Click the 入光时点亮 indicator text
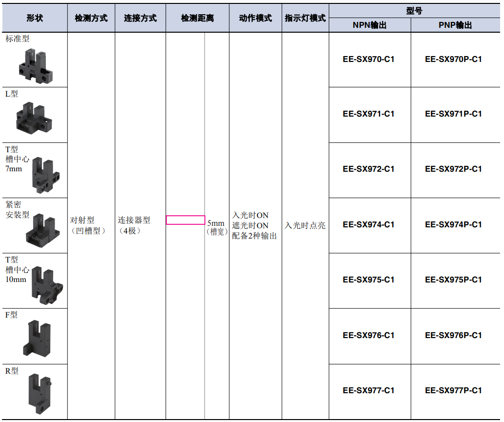The height and width of the screenshot is (422, 504). pos(305,225)
